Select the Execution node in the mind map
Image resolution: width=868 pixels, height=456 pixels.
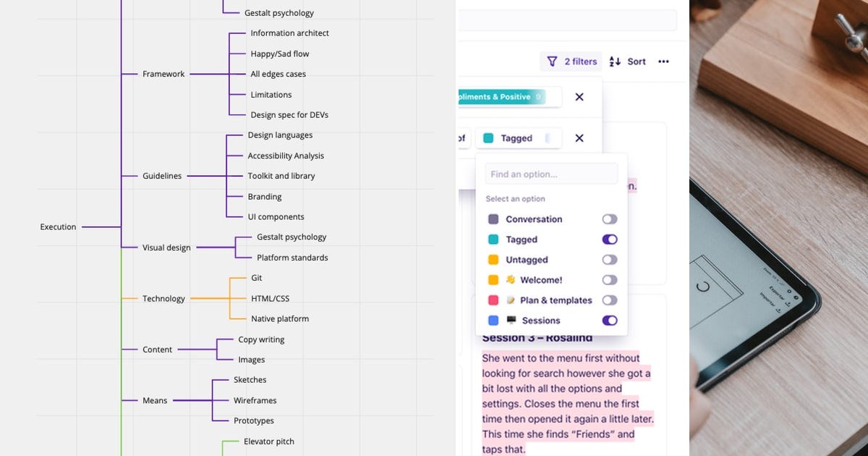pyautogui.click(x=58, y=227)
